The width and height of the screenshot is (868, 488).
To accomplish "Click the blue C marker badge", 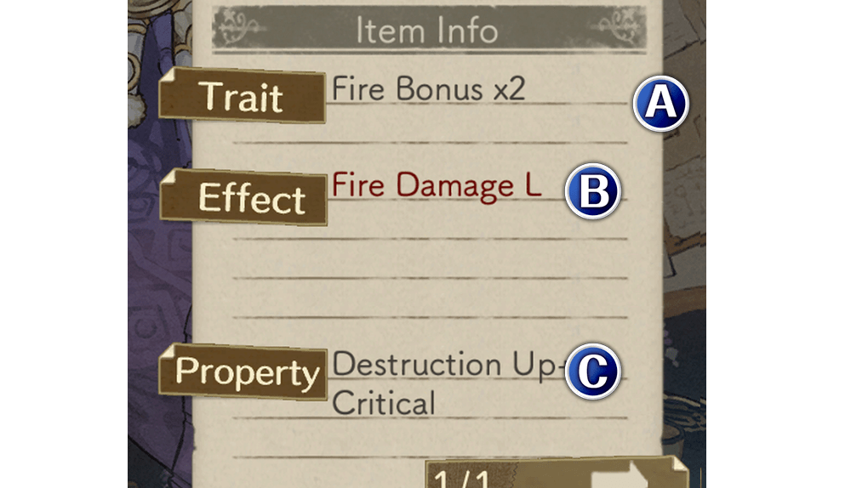I will coord(593,372).
